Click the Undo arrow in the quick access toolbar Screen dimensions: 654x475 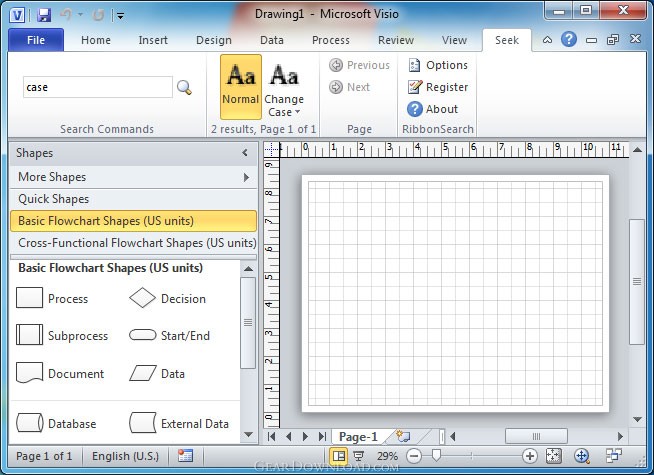click(x=65, y=15)
